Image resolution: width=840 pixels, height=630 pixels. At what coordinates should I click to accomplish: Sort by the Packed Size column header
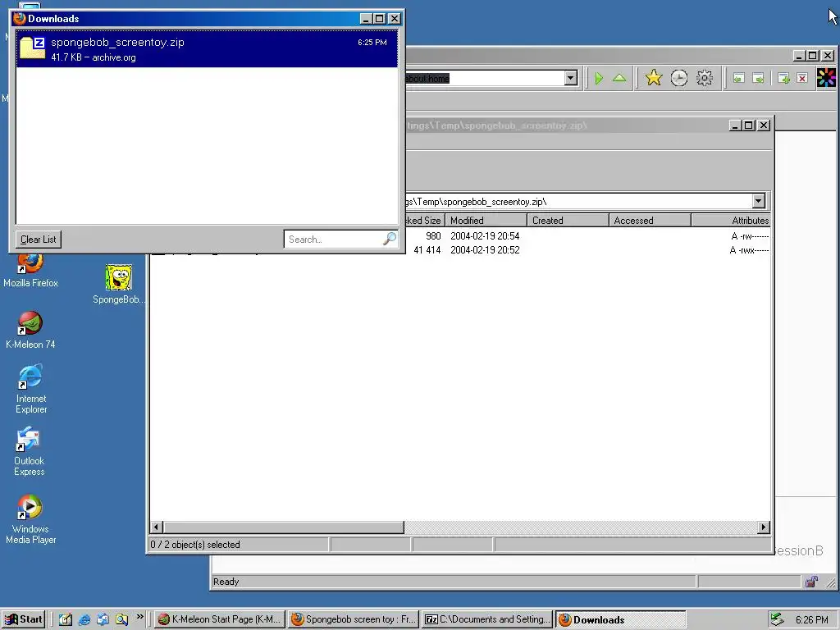click(x=424, y=220)
